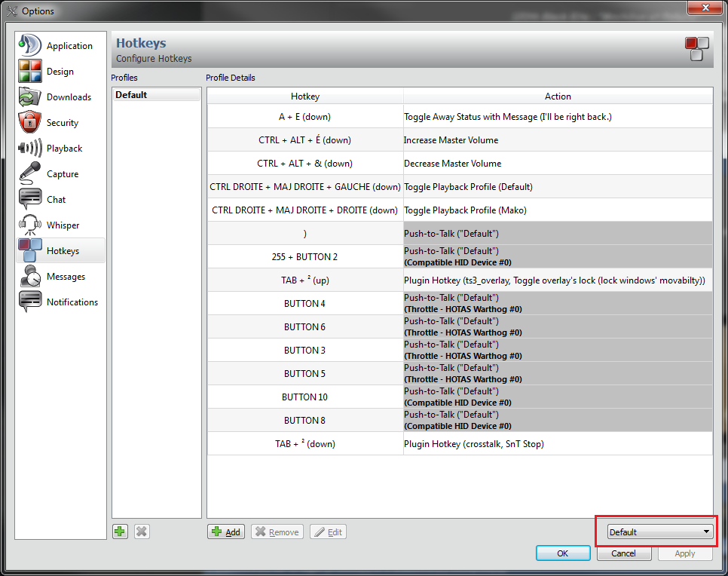
Task: Click Cancel to discard changes
Action: 623,553
